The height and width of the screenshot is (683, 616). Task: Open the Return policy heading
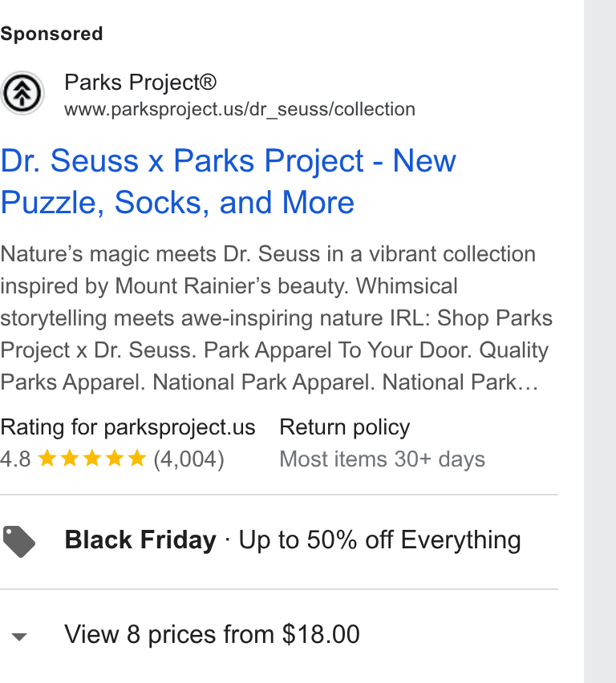[x=344, y=426]
